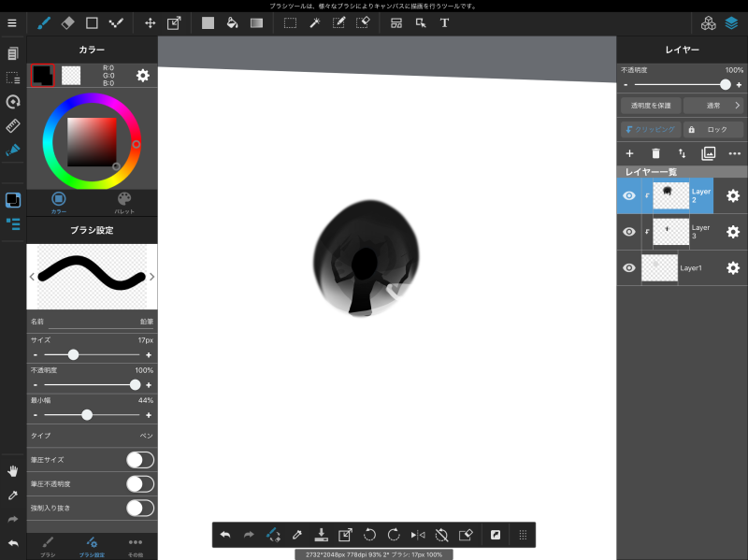Select the Bucket fill tool
This screenshot has height=560, width=748.
point(232,22)
